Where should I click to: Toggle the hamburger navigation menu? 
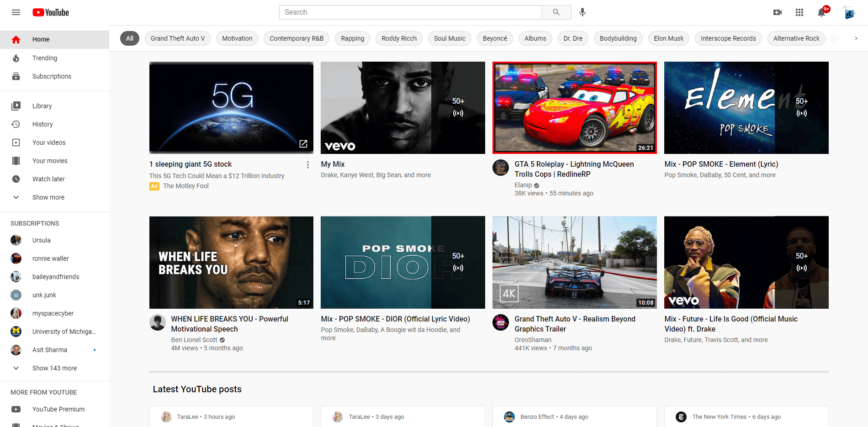(16, 12)
